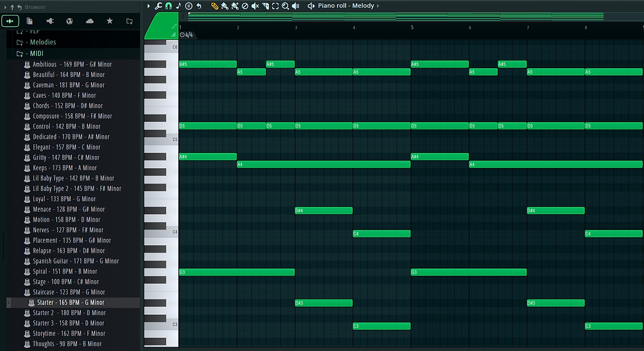The width and height of the screenshot is (644, 351).
Task: Click the MIDI file icon beside Nerves
Action: [x=27, y=230]
